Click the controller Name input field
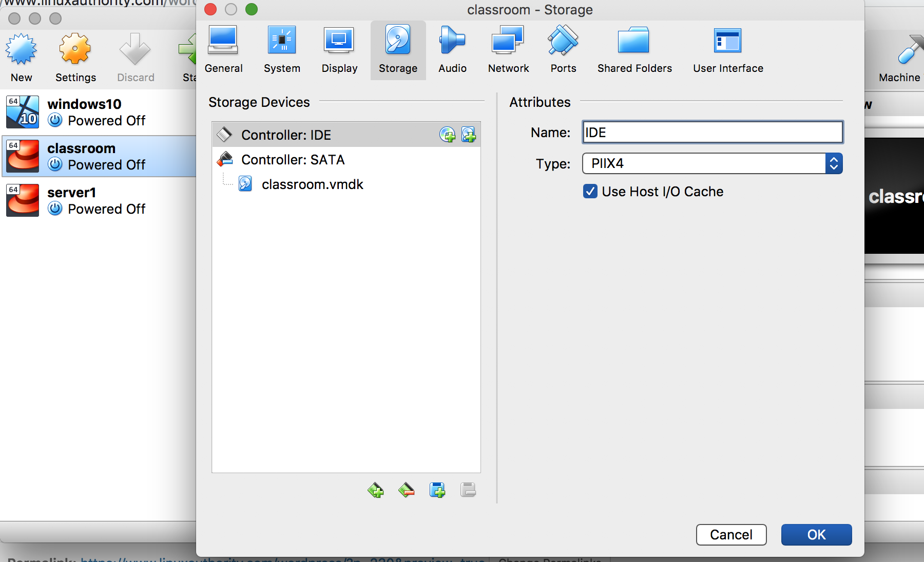 (713, 132)
